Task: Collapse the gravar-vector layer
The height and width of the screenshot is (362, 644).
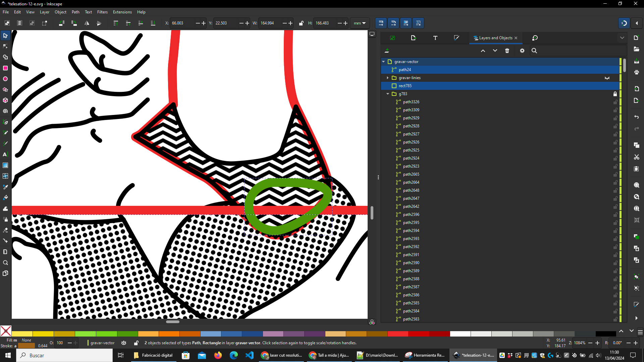Action: (383, 62)
